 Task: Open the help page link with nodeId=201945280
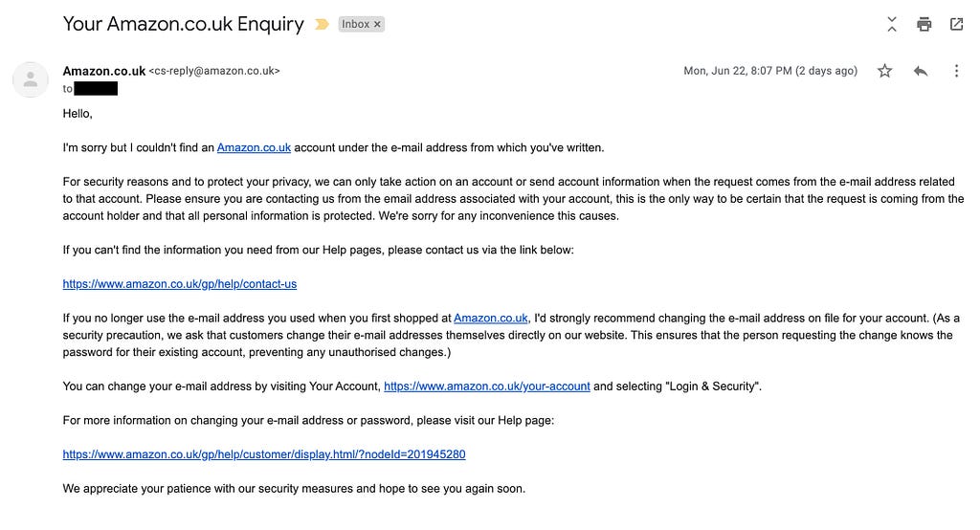pyautogui.click(x=264, y=454)
